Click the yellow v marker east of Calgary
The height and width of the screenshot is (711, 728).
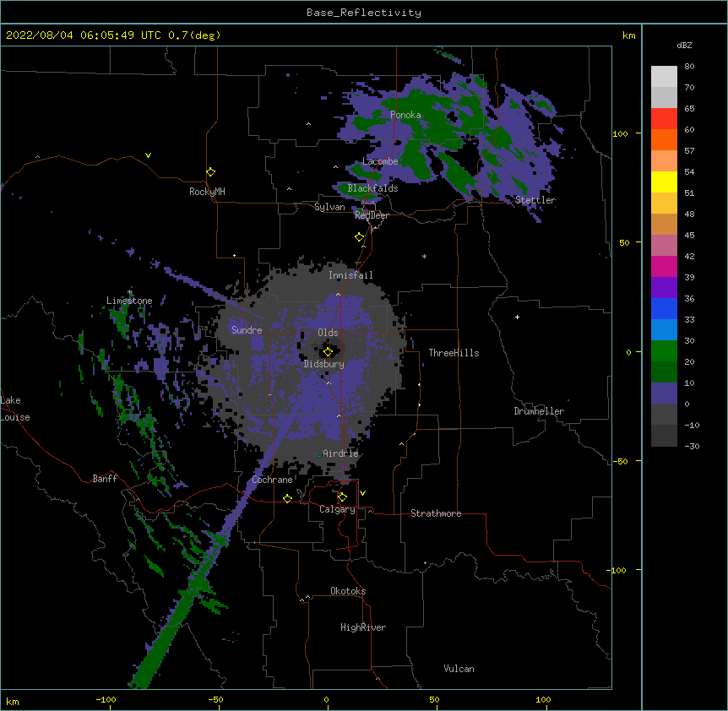click(362, 493)
